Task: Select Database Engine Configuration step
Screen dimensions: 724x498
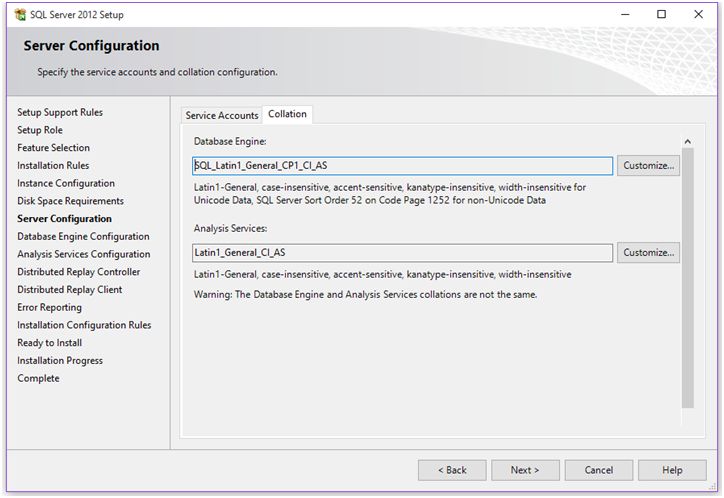Action: [x=83, y=237]
